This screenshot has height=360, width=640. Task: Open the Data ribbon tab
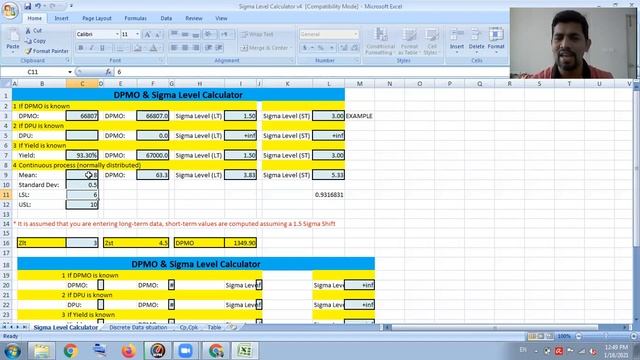tap(166, 18)
